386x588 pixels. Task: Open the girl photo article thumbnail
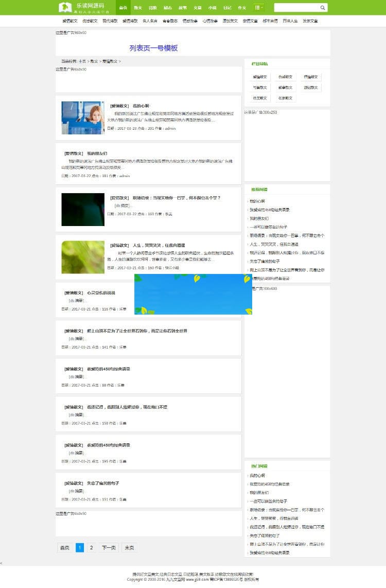pos(82,118)
